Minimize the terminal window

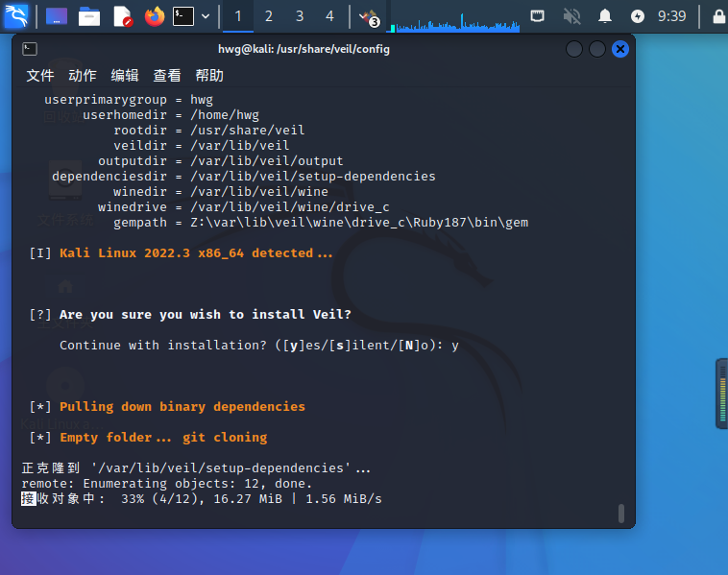pos(574,49)
